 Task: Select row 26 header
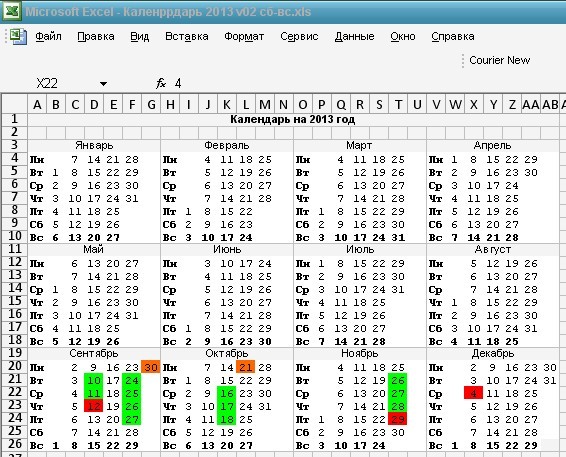point(14,444)
